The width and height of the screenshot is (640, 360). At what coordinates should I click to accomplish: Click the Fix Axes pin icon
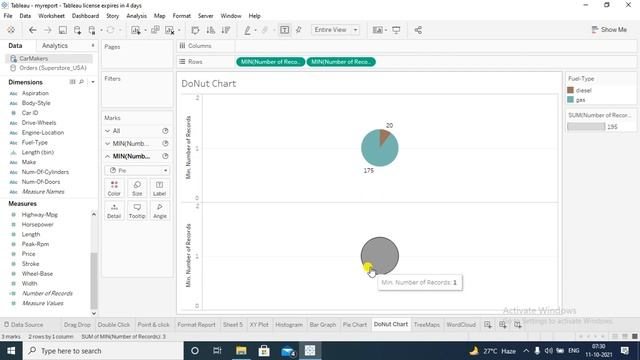point(299,30)
